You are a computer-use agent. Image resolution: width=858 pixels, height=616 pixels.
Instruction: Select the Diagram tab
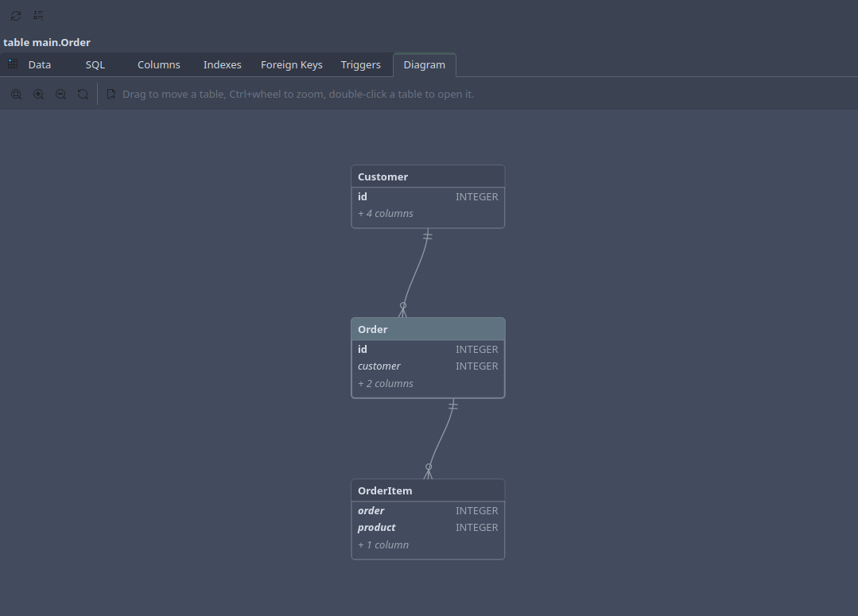point(425,64)
